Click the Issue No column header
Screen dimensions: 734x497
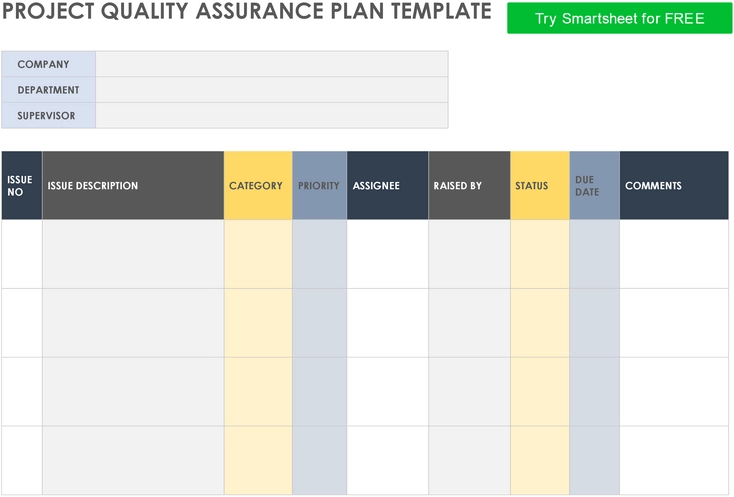(22, 185)
